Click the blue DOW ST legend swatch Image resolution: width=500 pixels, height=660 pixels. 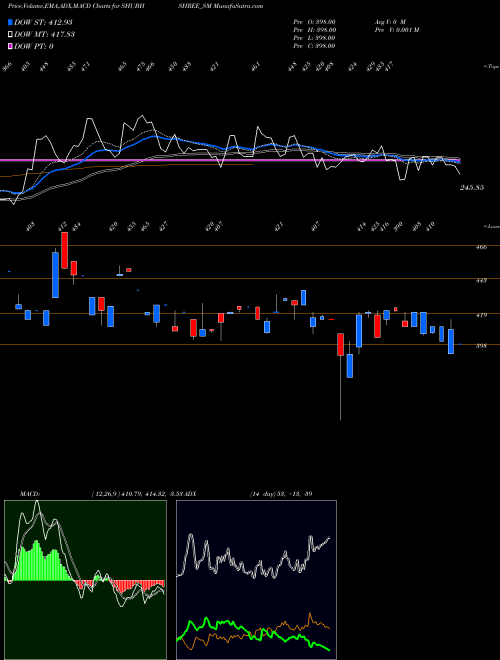click(x=10, y=22)
